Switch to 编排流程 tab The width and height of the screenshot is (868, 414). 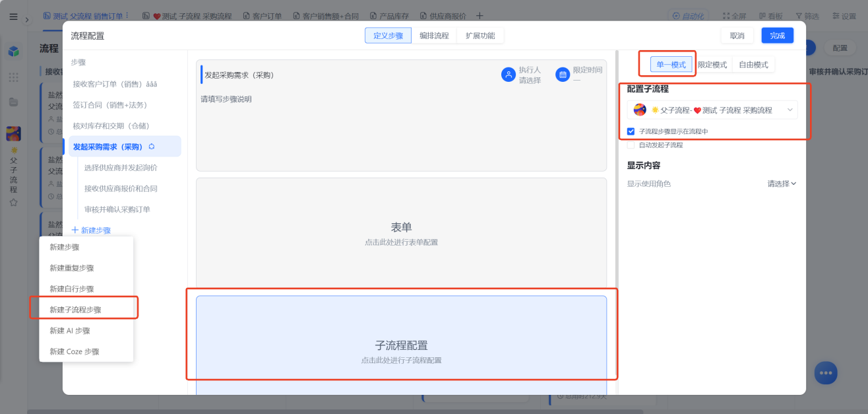pyautogui.click(x=434, y=36)
